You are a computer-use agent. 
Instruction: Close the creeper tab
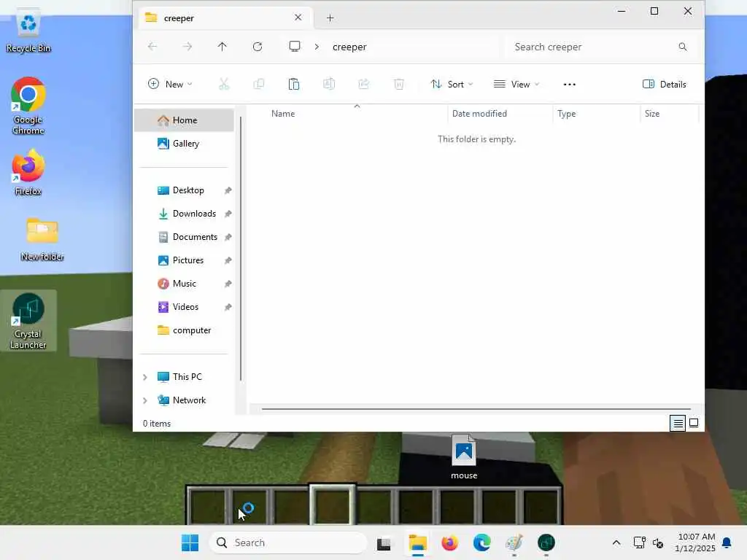tap(298, 17)
